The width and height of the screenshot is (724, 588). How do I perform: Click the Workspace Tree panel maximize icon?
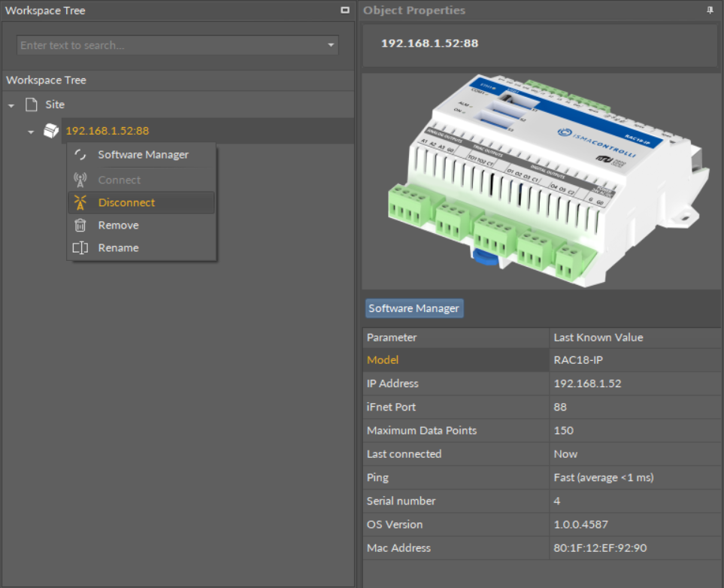pyautogui.click(x=345, y=11)
